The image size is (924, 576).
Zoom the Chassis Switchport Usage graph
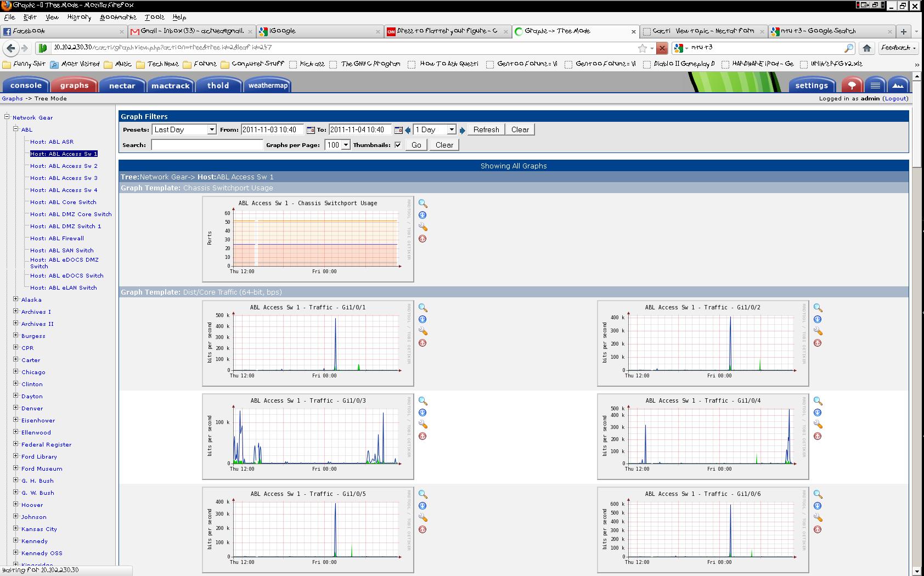[422, 204]
